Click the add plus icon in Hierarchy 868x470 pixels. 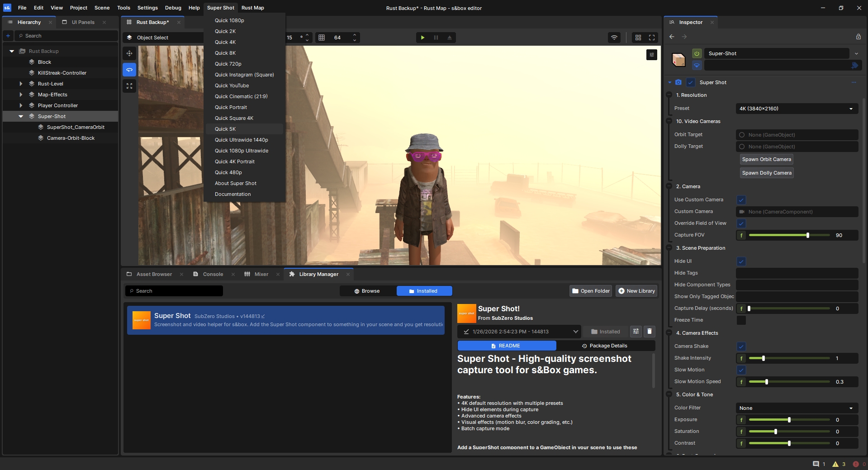tap(8, 36)
